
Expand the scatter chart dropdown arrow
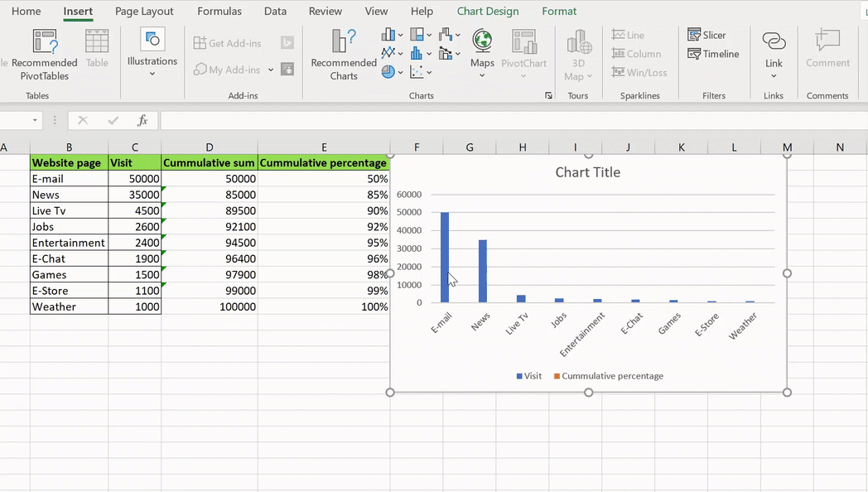pos(429,73)
